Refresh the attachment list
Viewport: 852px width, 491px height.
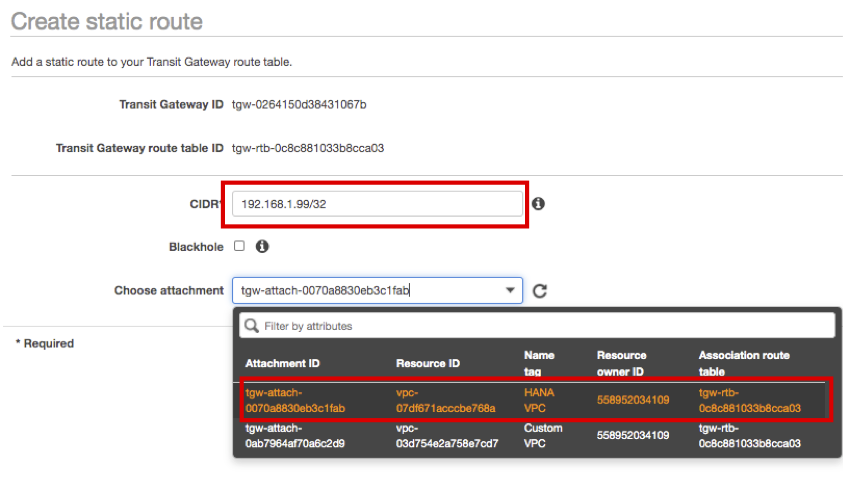coord(540,291)
